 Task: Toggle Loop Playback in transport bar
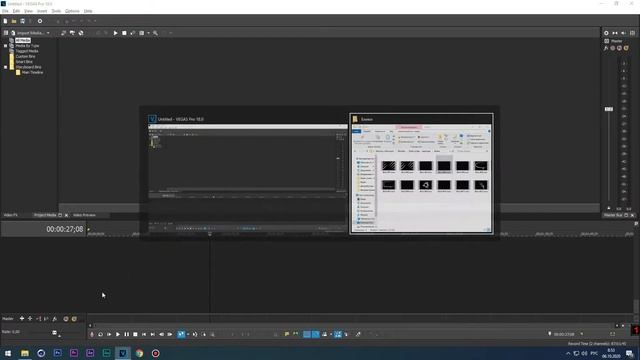[100, 334]
